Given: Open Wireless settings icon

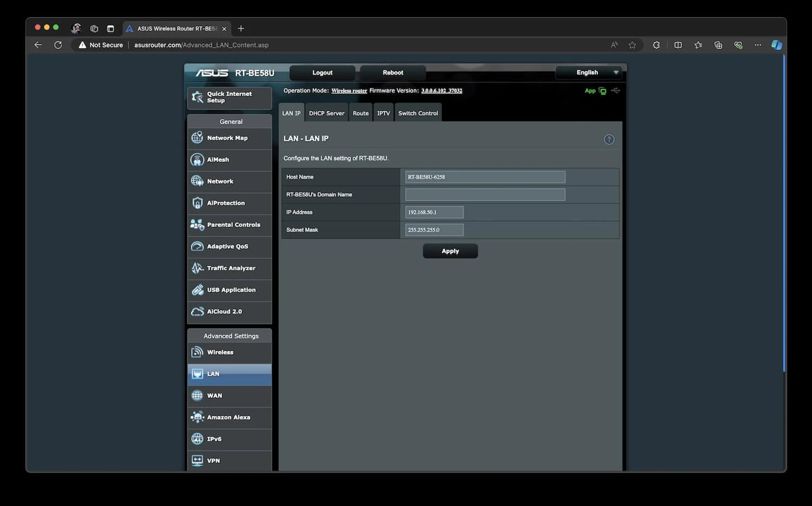Looking at the screenshot, I should 197,352.
